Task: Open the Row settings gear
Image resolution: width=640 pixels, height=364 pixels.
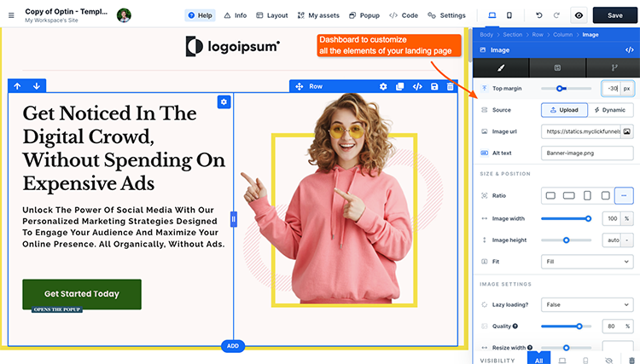Action: coord(383,86)
